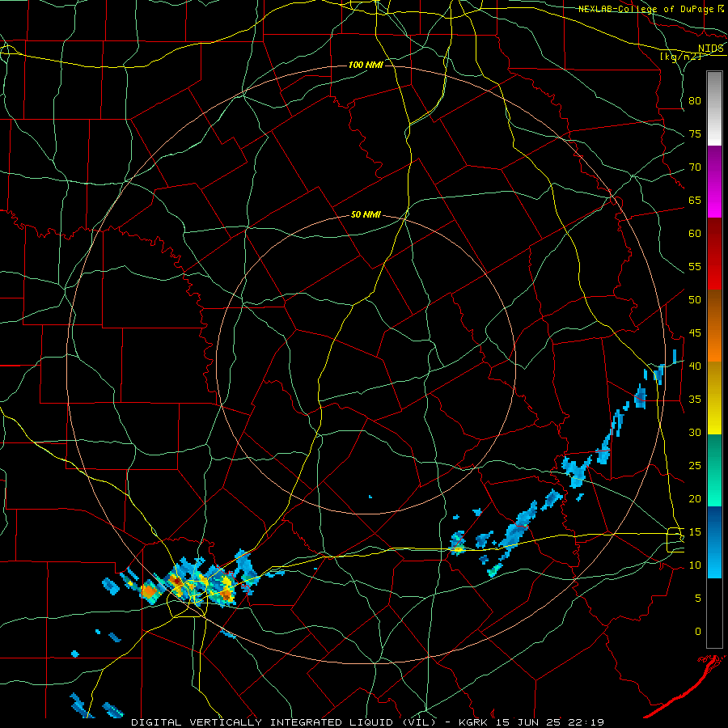Click the NEXLAB-College of DuPage credit text
This screenshot has width=728, height=728.
645,9
